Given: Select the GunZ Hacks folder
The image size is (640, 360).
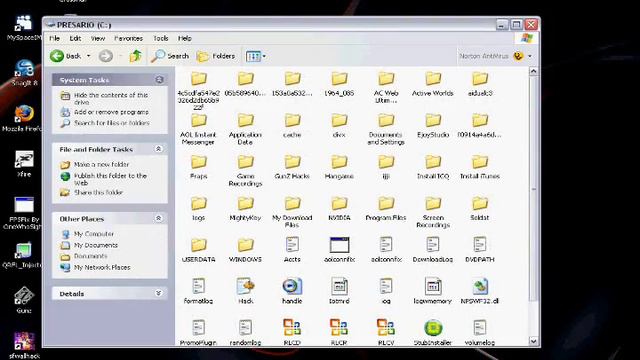Looking at the screenshot, I should tap(292, 167).
